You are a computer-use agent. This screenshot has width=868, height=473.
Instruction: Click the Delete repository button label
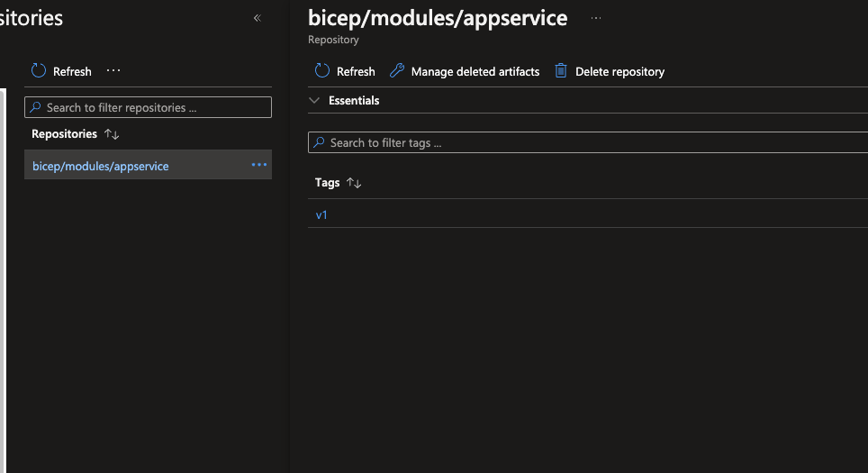(620, 71)
